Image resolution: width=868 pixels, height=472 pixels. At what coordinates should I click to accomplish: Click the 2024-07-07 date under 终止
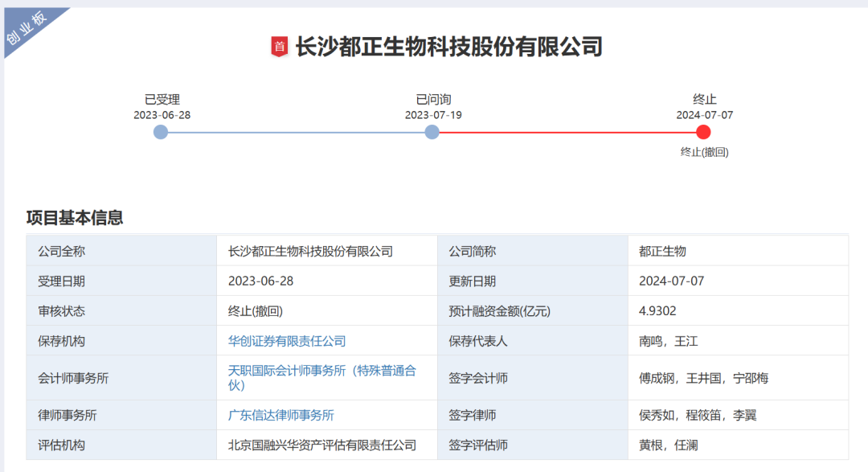pyautogui.click(x=704, y=115)
